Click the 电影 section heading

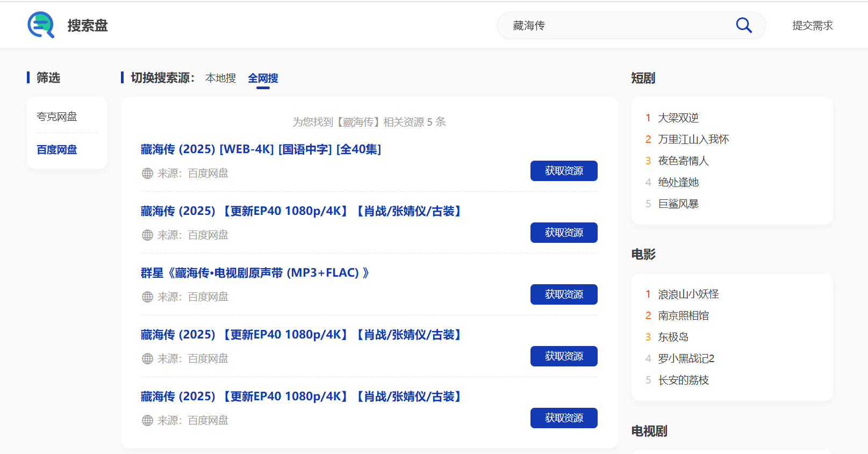643,254
